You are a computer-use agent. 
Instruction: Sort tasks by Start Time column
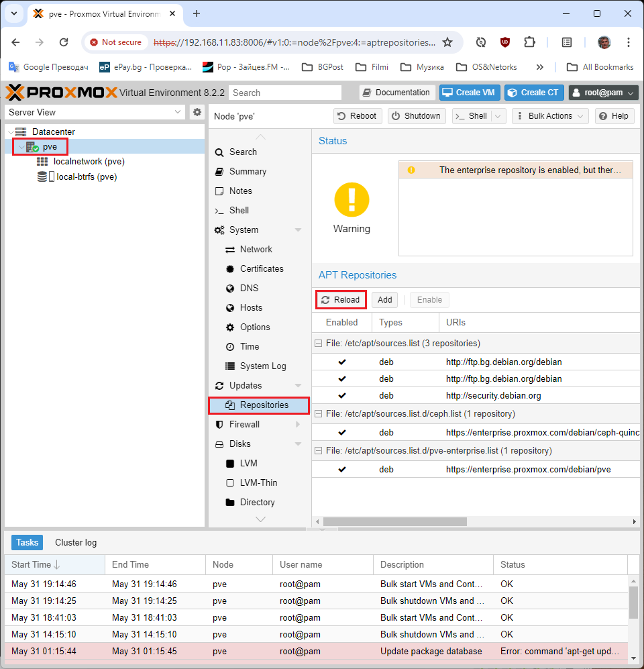tap(54, 565)
